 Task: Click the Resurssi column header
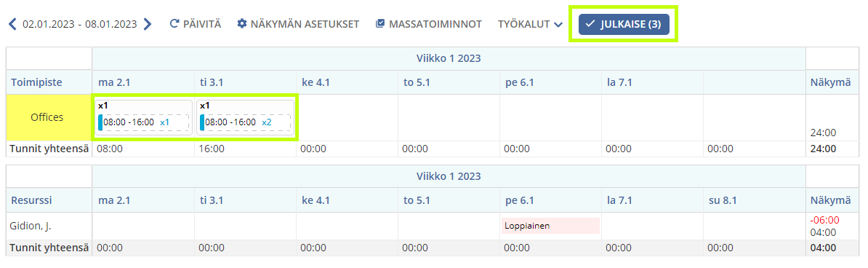coord(32,200)
